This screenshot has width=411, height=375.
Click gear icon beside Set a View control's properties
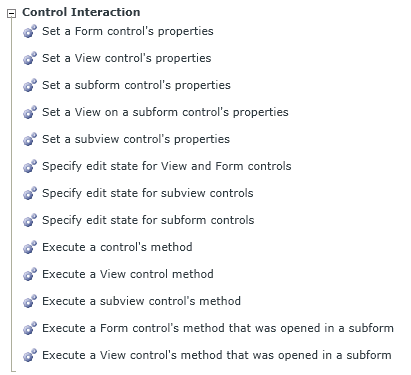click(30, 58)
